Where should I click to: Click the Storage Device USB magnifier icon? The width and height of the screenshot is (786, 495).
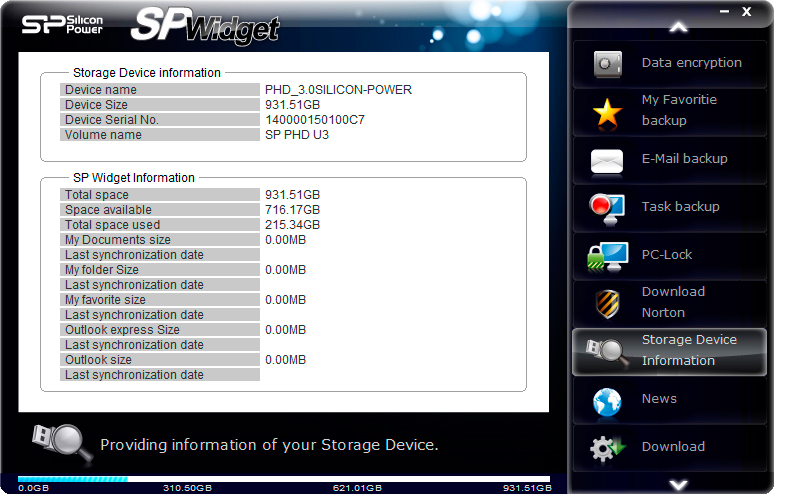(607, 351)
